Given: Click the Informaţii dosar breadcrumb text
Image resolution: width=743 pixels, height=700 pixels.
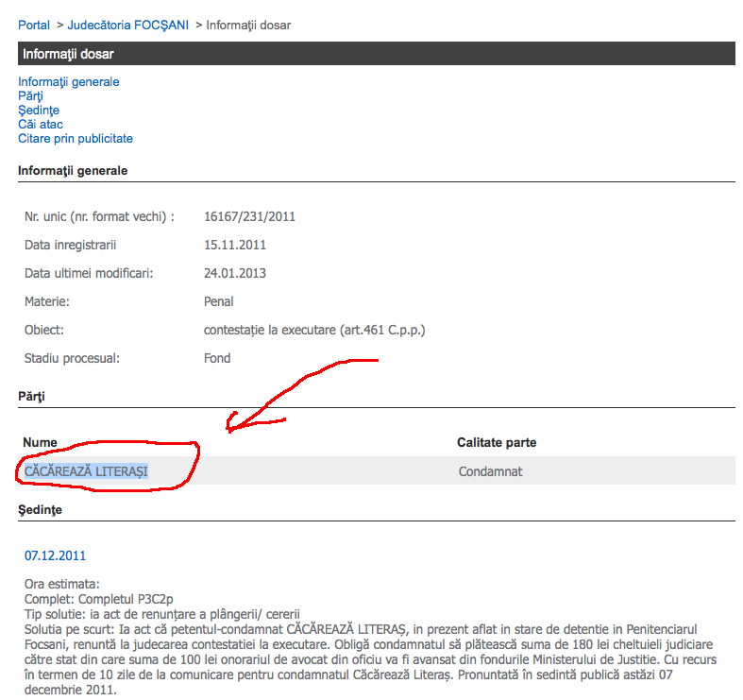Looking at the screenshot, I should pos(248,26).
